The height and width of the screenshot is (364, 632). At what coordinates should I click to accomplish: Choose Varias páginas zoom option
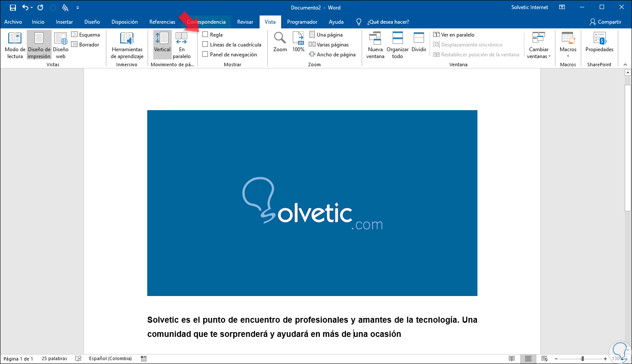328,45
